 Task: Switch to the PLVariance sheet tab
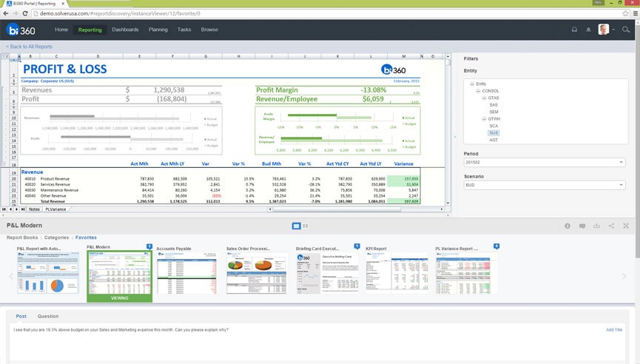[x=55, y=209]
